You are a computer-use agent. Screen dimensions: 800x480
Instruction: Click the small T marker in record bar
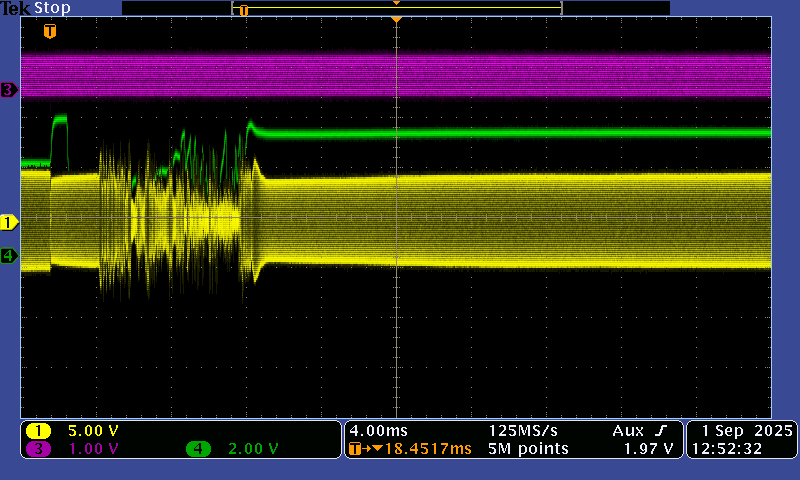tap(243, 10)
